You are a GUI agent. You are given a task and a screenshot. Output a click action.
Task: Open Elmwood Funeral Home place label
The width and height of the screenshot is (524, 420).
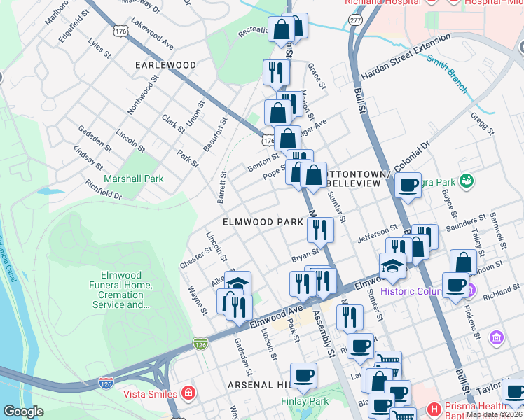coord(120,290)
